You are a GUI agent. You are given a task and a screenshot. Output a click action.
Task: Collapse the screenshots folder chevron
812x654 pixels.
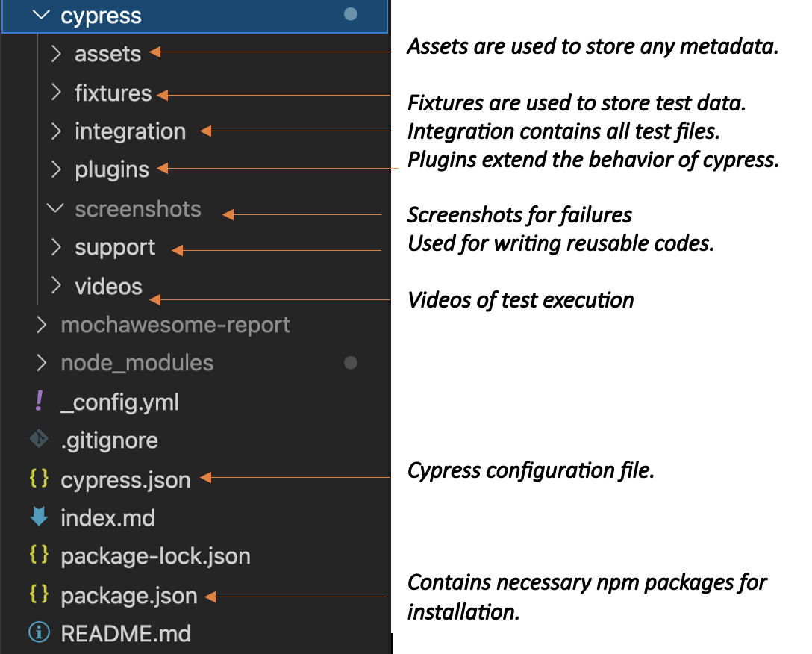tap(56, 208)
